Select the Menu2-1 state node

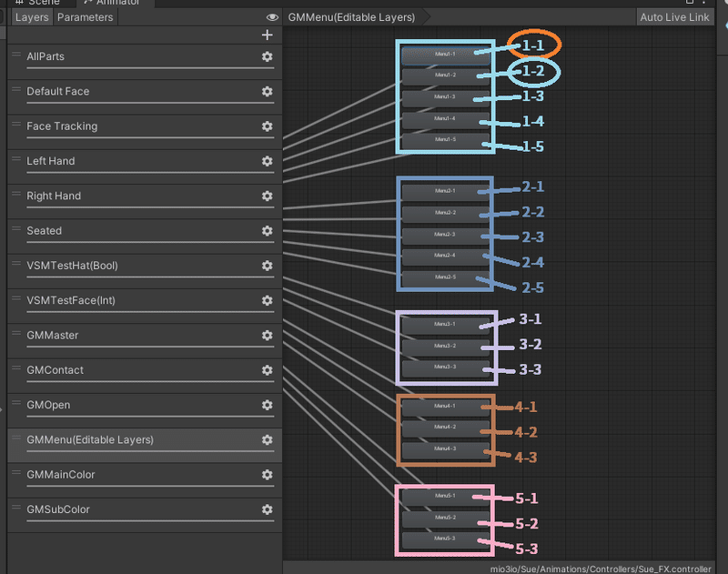pyautogui.click(x=446, y=192)
